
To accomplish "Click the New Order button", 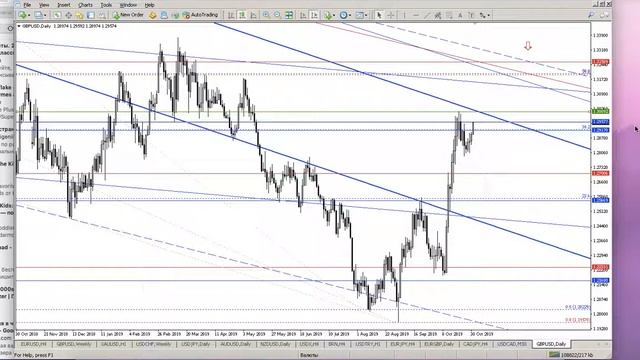I will [128, 15].
